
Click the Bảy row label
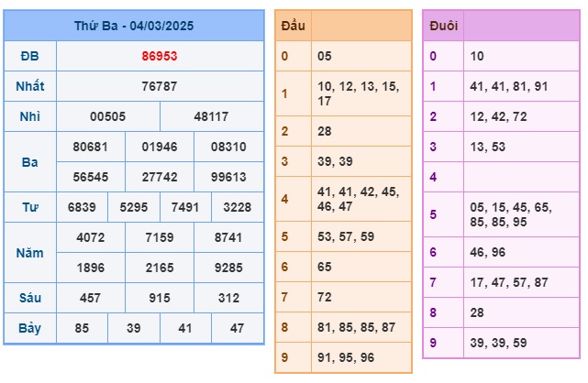pos(30,328)
